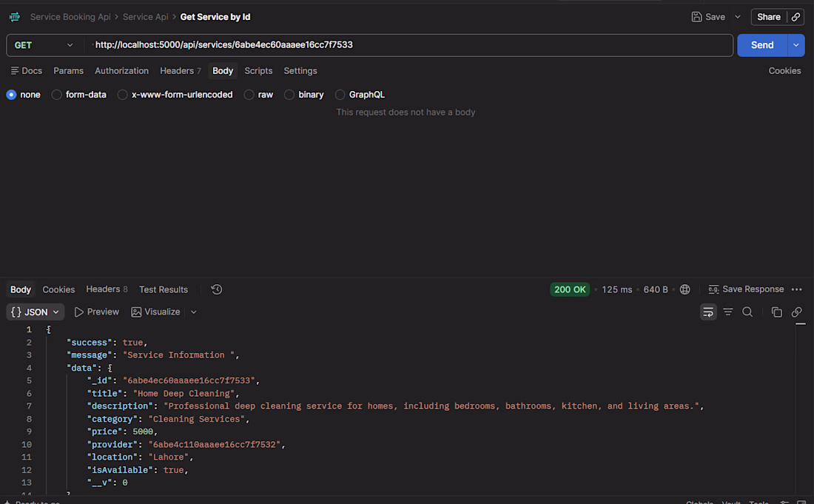Screen dimensions: 814x504
Task: Open the more options ellipsis menu
Action: pos(796,289)
